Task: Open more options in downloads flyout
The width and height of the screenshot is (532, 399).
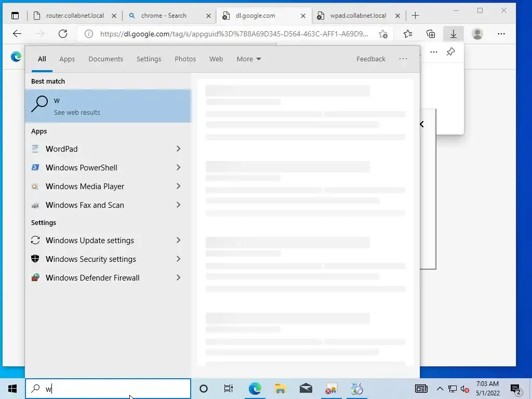Action: [434, 52]
